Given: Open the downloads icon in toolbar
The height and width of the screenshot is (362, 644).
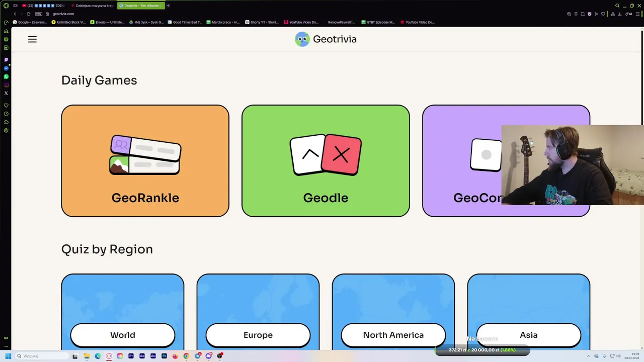Looking at the screenshot, I should [x=620, y=14].
